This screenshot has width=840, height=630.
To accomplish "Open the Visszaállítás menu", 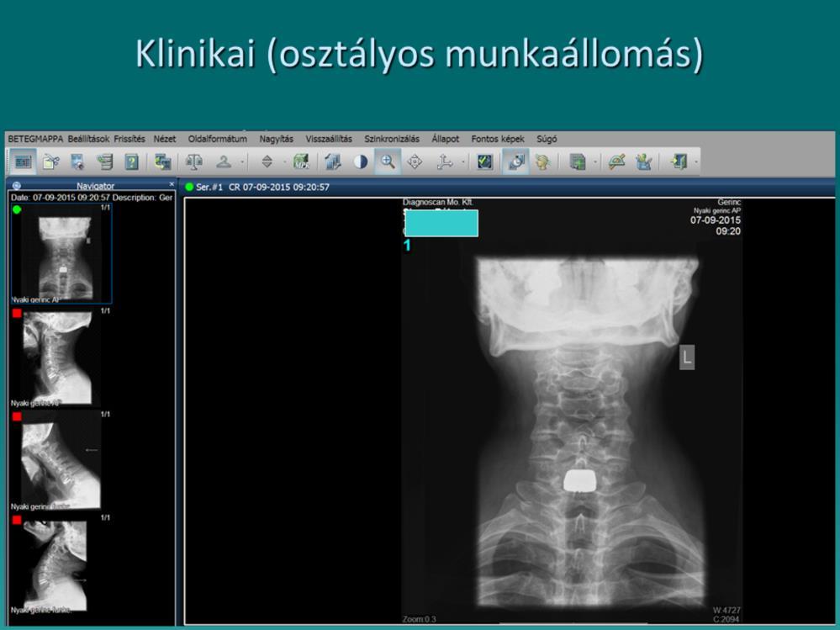I will [329, 139].
